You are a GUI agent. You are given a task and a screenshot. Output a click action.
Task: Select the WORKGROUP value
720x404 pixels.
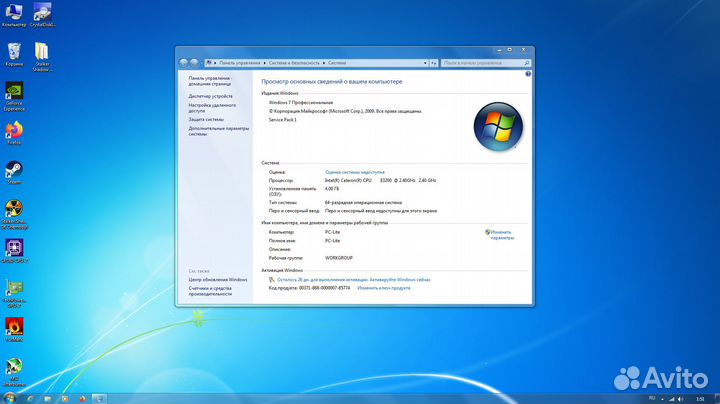click(339, 258)
